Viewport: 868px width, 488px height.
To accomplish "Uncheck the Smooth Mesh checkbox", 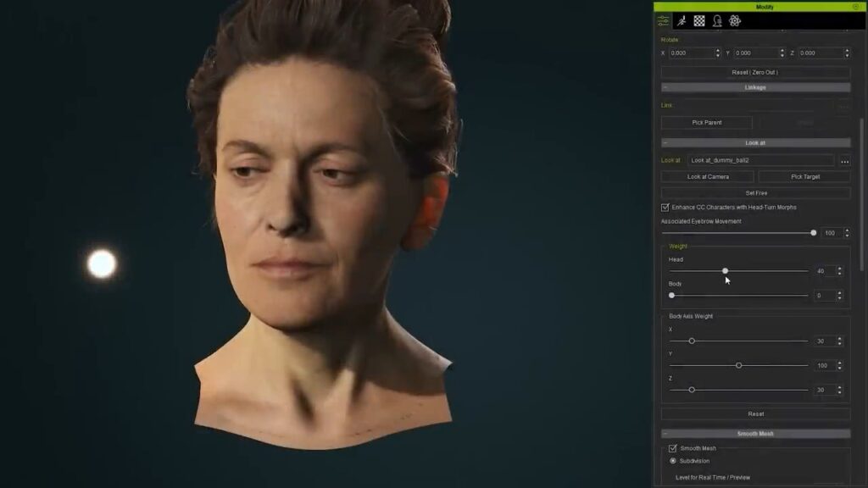I will pyautogui.click(x=673, y=448).
